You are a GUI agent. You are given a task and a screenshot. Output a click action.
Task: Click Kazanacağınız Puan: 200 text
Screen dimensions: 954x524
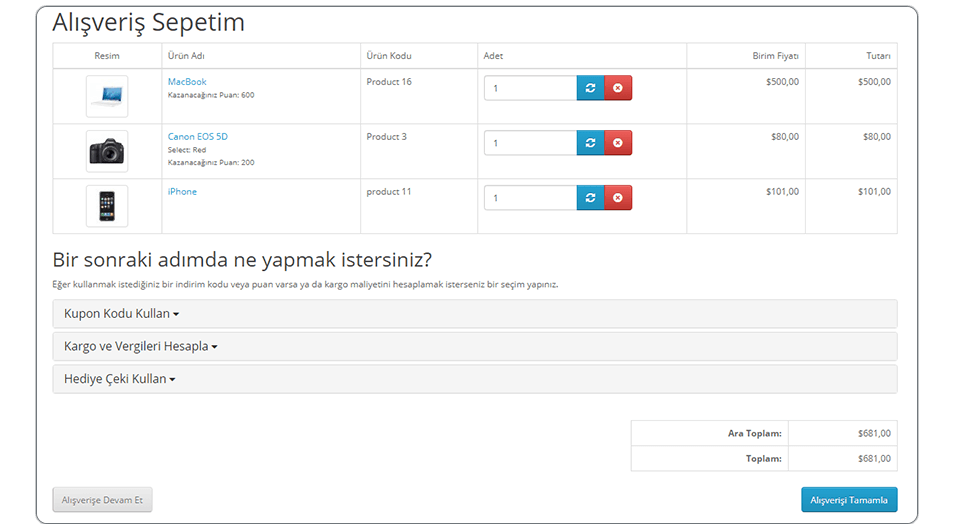pos(211,162)
